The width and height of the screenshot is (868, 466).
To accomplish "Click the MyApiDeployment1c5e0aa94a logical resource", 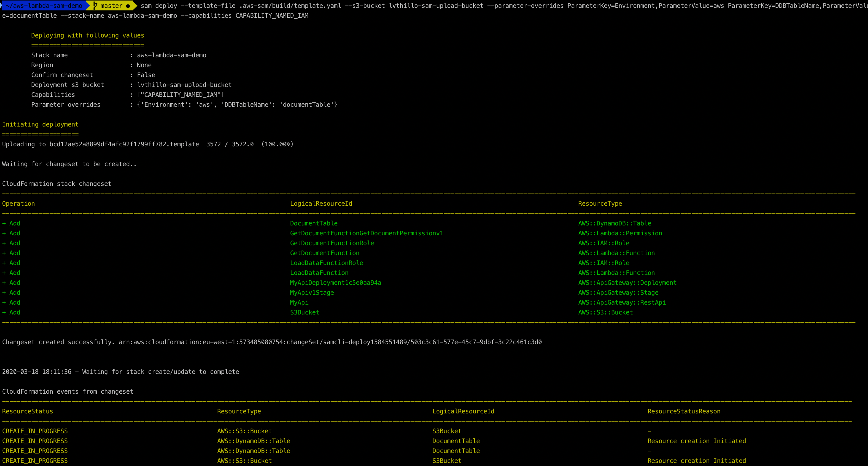I will 336,283.
